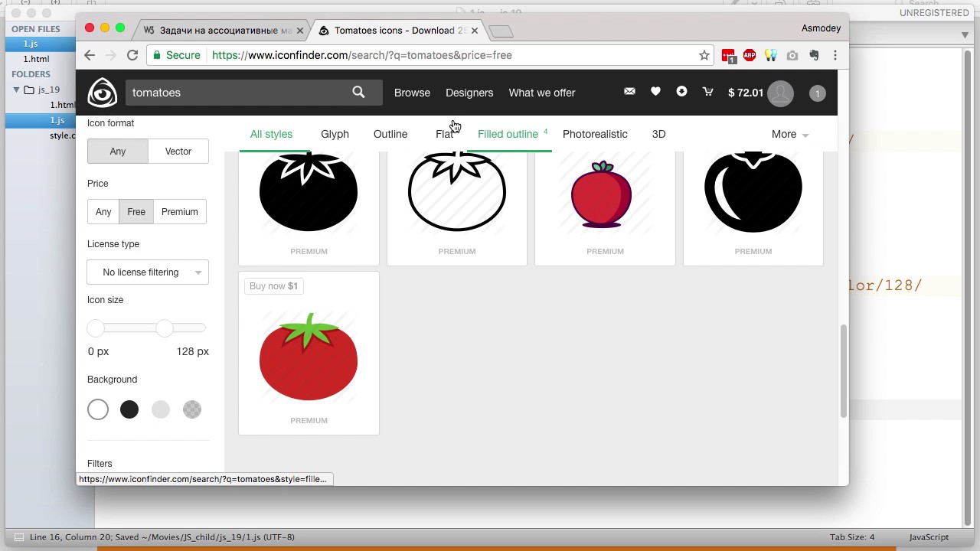Set price filter to Free
Image resolution: width=980 pixels, height=551 pixels.
(136, 211)
